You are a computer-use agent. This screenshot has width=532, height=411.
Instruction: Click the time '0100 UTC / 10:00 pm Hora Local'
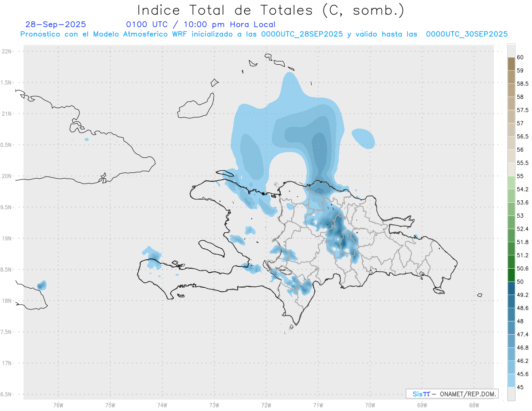pyautogui.click(x=201, y=25)
